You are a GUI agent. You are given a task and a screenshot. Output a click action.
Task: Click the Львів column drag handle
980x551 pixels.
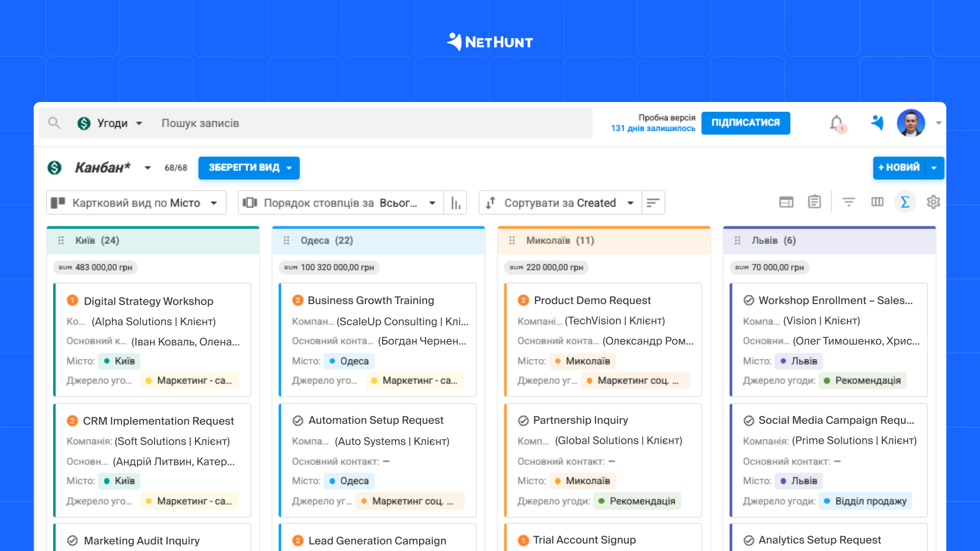point(737,240)
